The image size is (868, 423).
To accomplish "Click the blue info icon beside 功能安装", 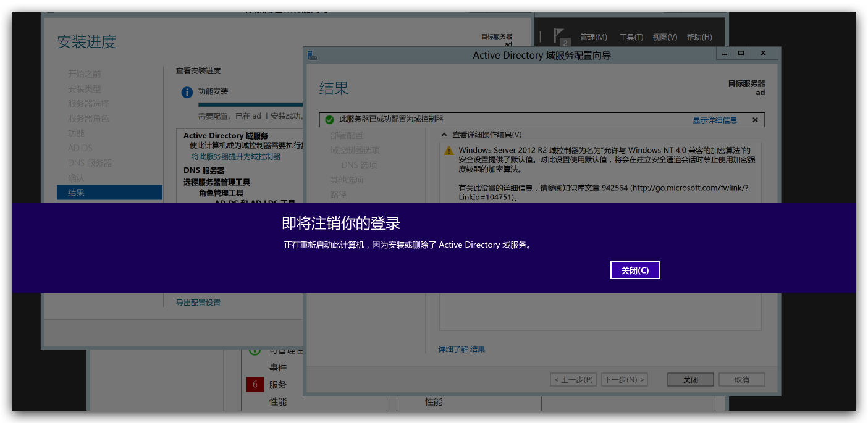I will (x=187, y=92).
